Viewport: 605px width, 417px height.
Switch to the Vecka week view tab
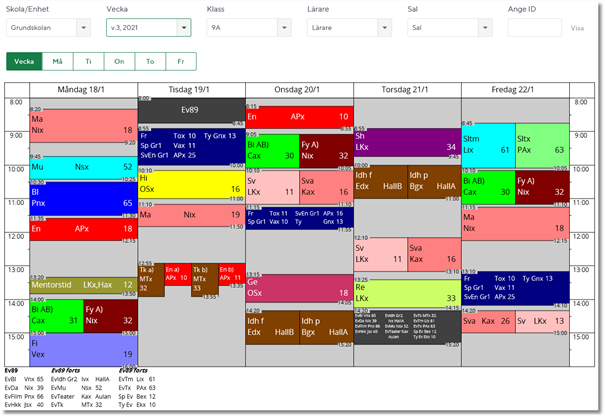[24, 62]
